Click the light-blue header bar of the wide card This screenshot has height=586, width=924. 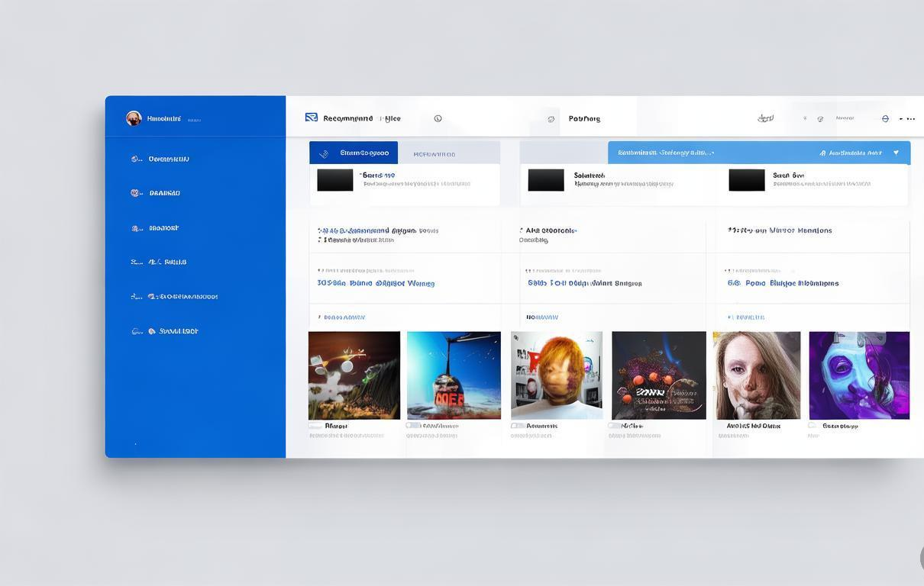(759, 153)
